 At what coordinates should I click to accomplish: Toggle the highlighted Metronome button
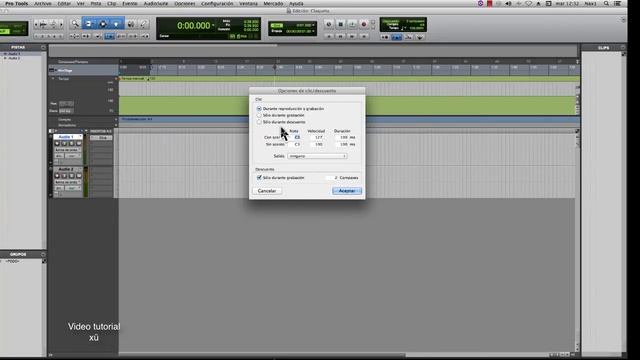tap(396, 37)
